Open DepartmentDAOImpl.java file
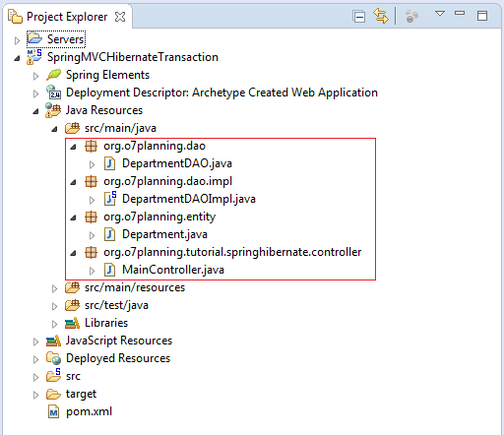The width and height of the screenshot is (504, 435). (x=189, y=199)
